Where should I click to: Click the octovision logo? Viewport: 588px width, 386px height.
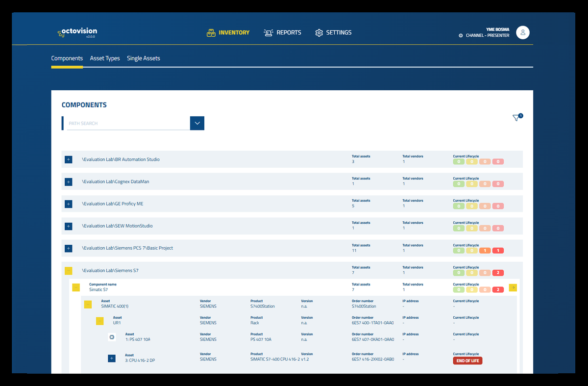77,31
